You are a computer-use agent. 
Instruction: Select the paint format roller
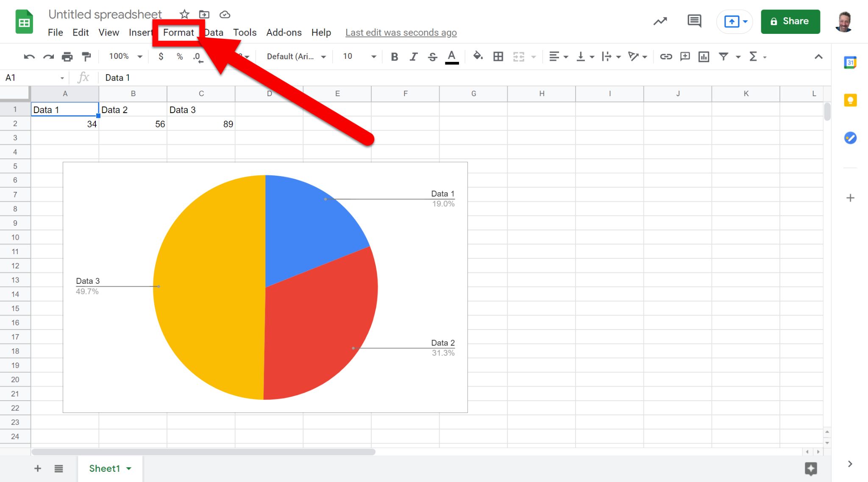point(86,57)
